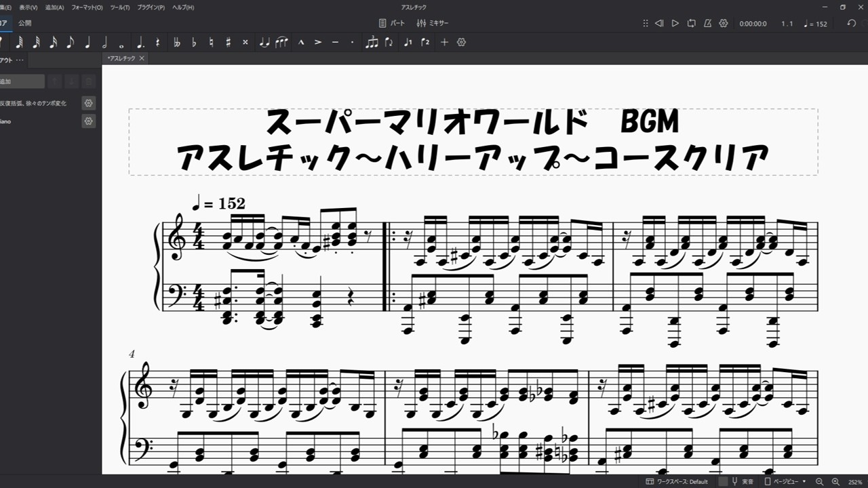Toggle rest input

(157, 42)
